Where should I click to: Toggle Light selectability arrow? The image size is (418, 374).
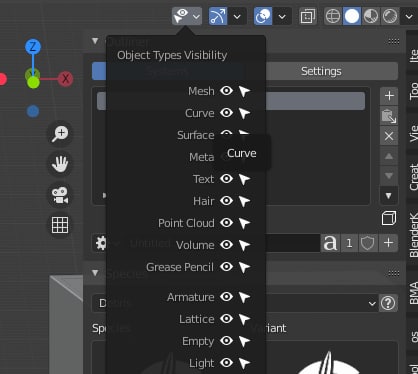[x=244, y=363]
